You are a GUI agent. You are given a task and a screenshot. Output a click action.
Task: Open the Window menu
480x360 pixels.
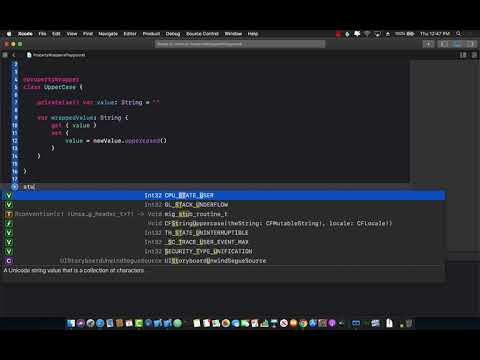233,34
